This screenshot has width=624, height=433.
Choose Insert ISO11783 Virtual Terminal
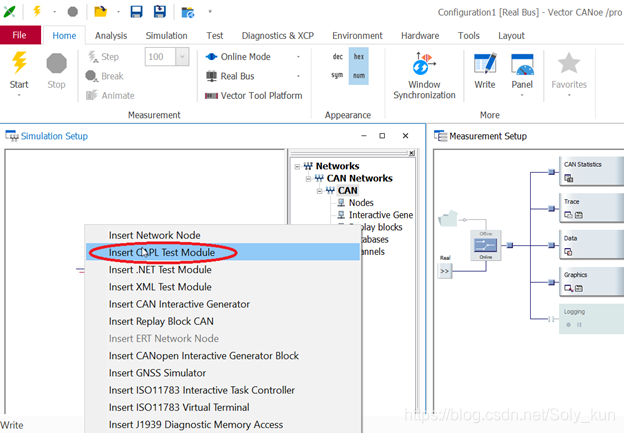(223, 408)
